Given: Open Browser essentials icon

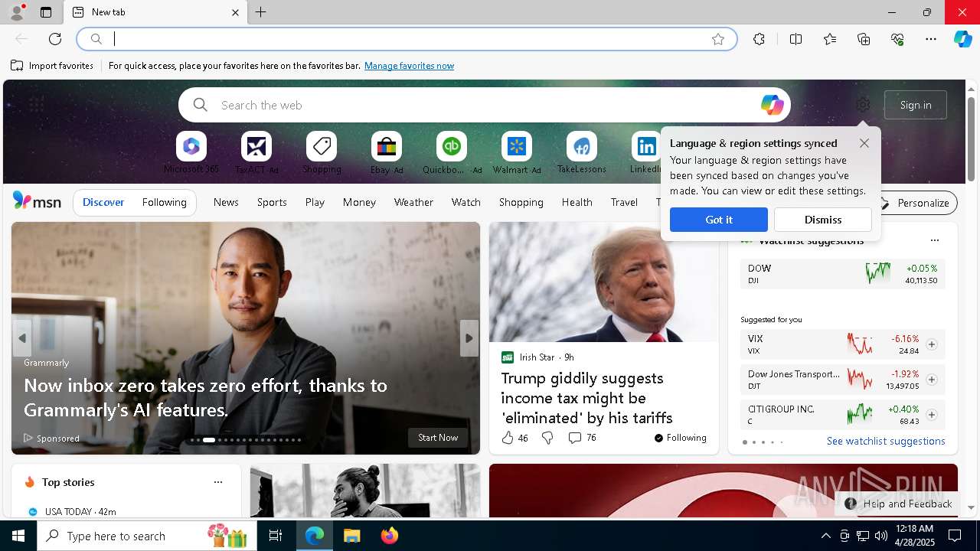Looking at the screenshot, I should click(x=897, y=39).
